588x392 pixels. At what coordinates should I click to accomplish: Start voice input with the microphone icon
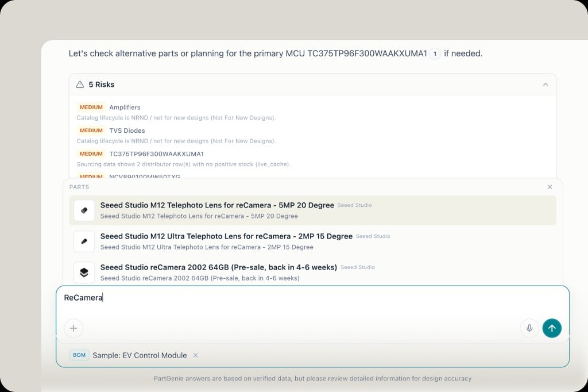(529, 328)
